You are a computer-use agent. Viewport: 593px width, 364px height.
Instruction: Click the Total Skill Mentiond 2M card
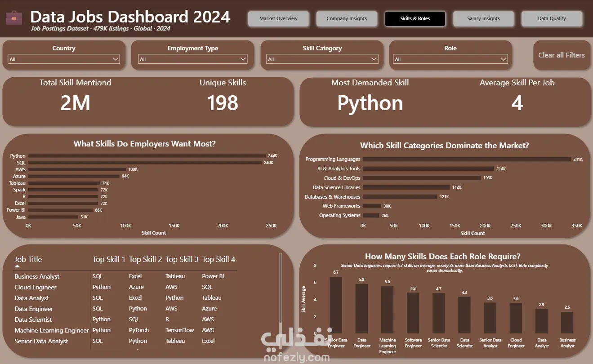click(76, 96)
